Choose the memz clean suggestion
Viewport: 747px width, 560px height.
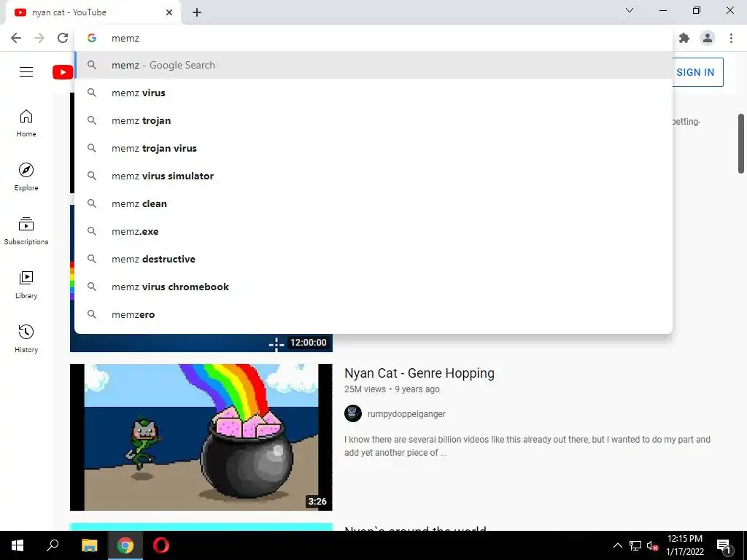373,203
